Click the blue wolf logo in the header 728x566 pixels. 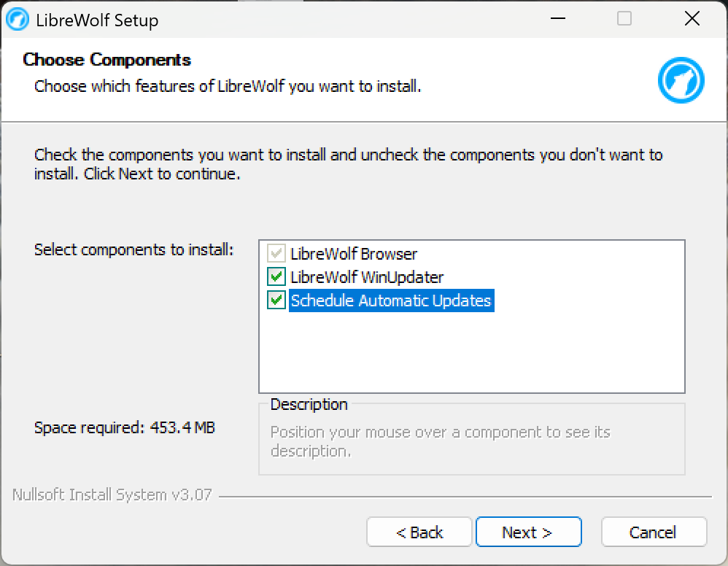[x=681, y=81]
